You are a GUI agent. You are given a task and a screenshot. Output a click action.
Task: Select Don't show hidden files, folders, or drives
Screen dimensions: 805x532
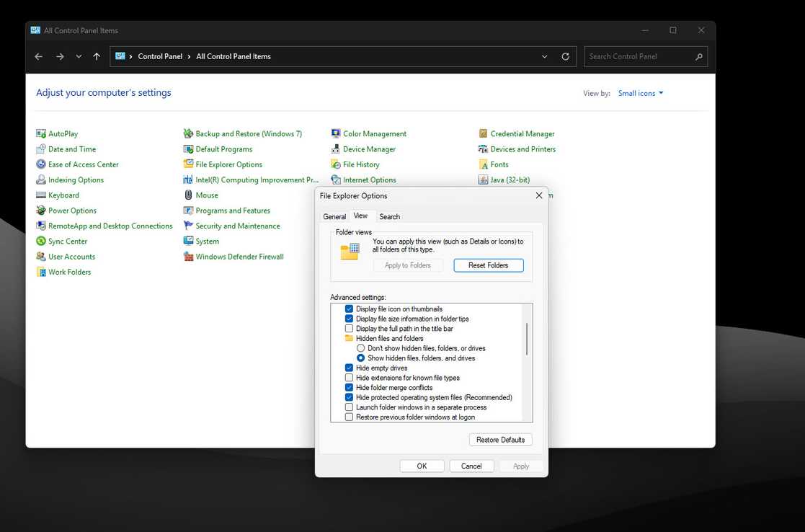pyautogui.click(x=361, y=348)
